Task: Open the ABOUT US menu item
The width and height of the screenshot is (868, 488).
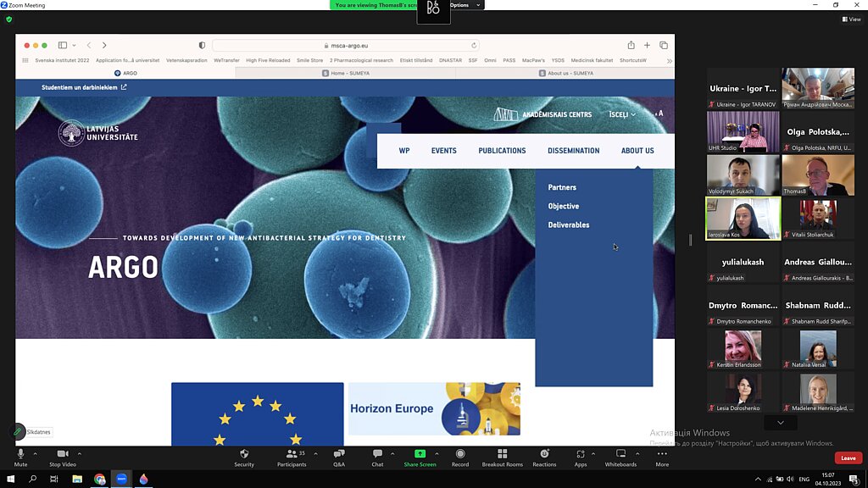Action: pos(637,151)
